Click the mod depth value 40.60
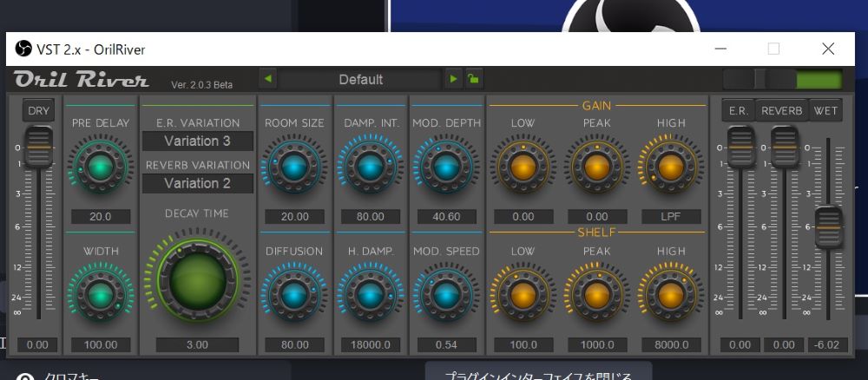The width and height of the screenshot is (868, 380). point(446,217)
